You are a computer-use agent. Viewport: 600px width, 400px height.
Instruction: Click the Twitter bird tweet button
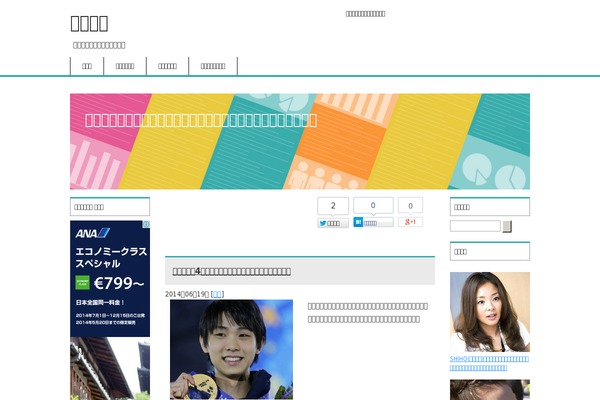pos(333,223)
